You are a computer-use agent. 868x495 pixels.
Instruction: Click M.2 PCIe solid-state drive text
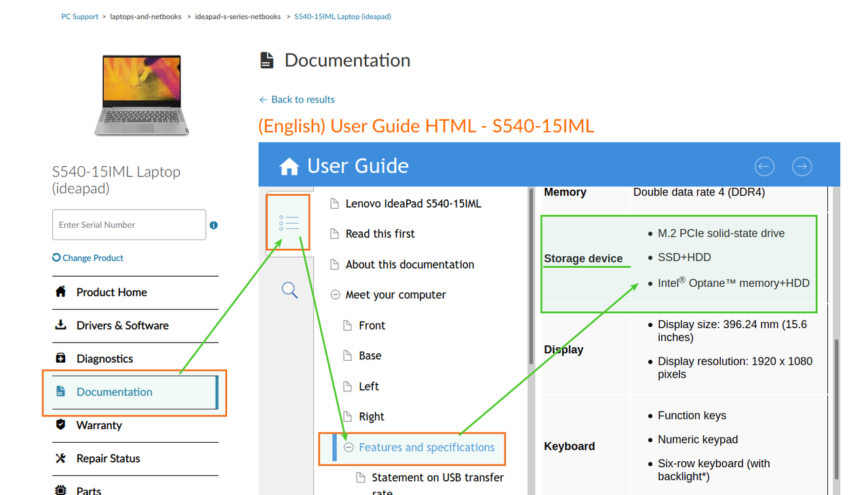[x=722, y=233]
